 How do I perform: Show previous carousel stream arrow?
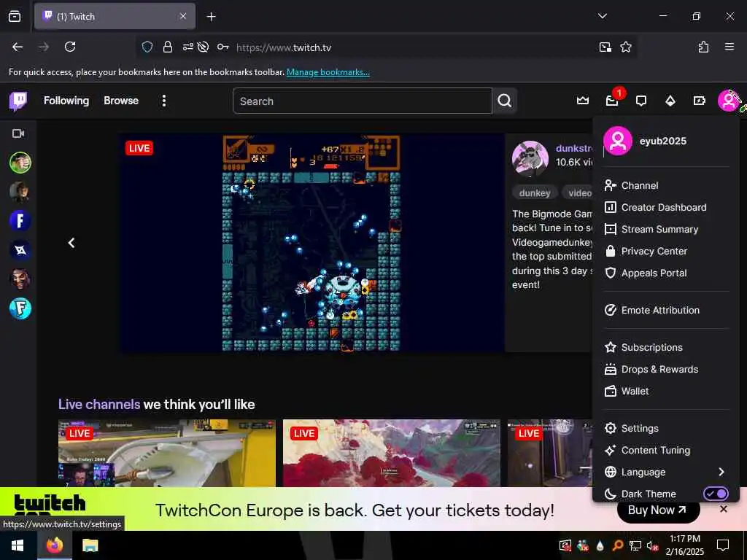point(71,243)
